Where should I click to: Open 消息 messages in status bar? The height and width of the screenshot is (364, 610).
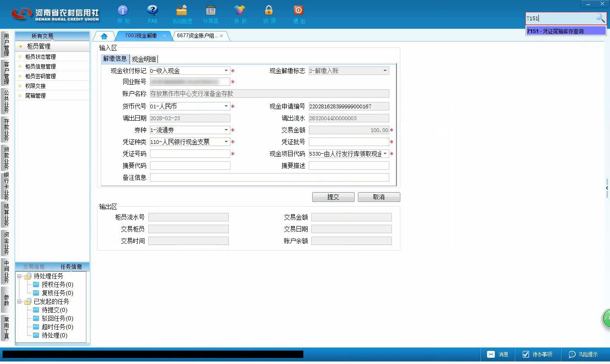pos(498,354)
